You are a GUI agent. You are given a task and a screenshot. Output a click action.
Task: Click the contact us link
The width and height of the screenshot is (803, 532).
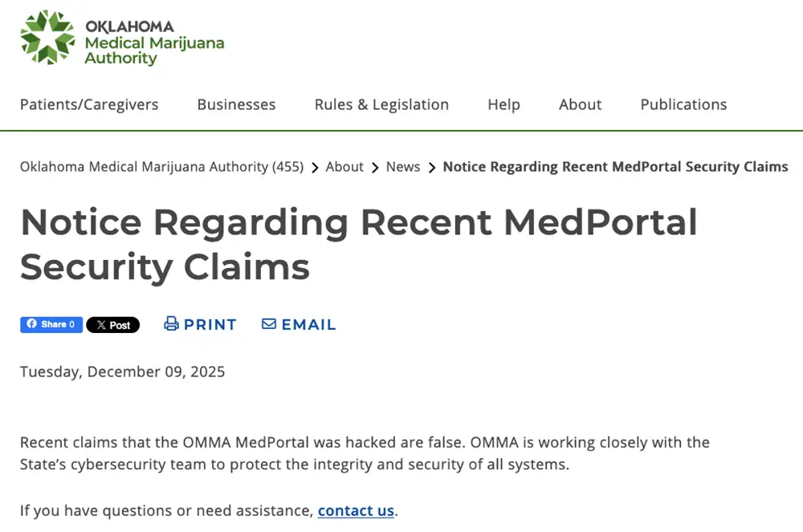point(356,510)
